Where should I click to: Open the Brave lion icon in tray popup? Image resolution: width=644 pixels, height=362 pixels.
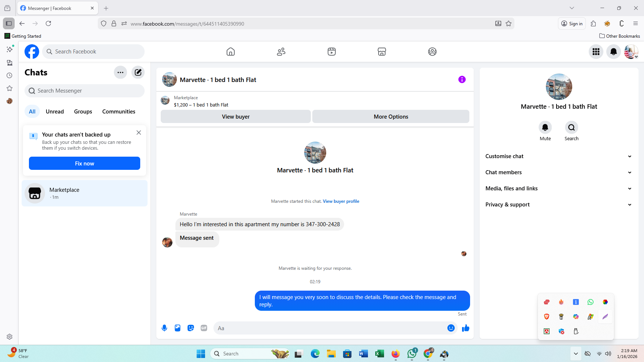547,317
